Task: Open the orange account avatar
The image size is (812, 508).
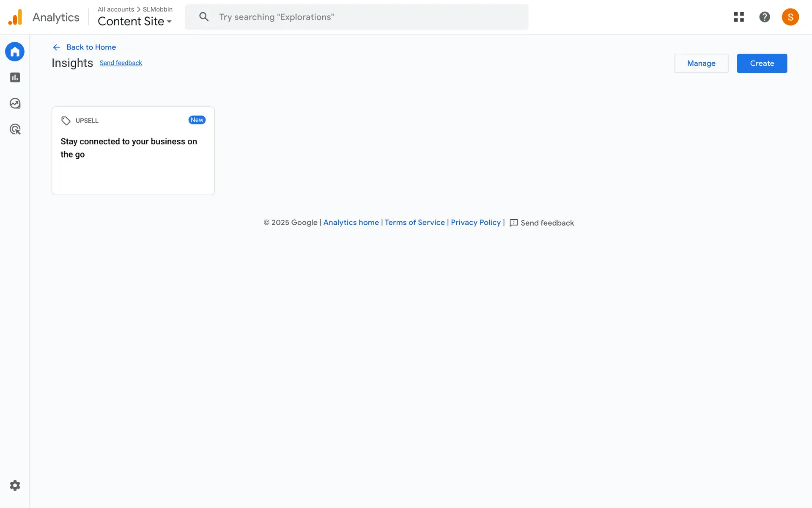Action: (790, 17)
